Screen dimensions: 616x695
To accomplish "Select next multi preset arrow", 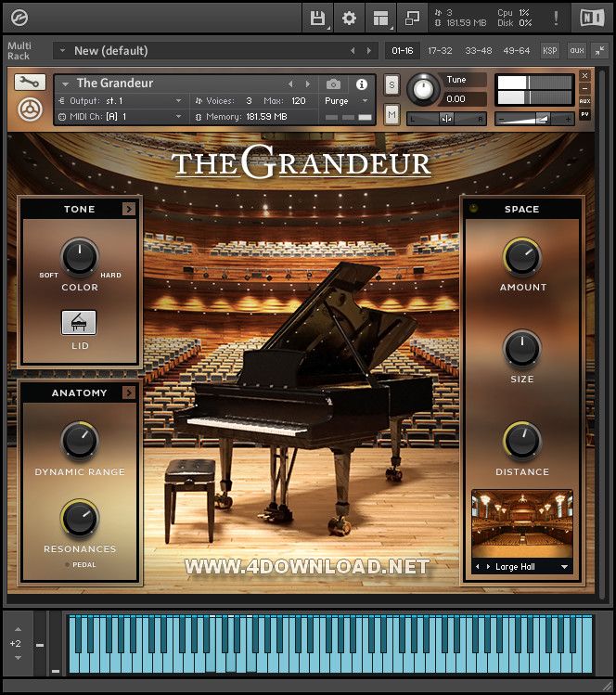I will [368, 50].
